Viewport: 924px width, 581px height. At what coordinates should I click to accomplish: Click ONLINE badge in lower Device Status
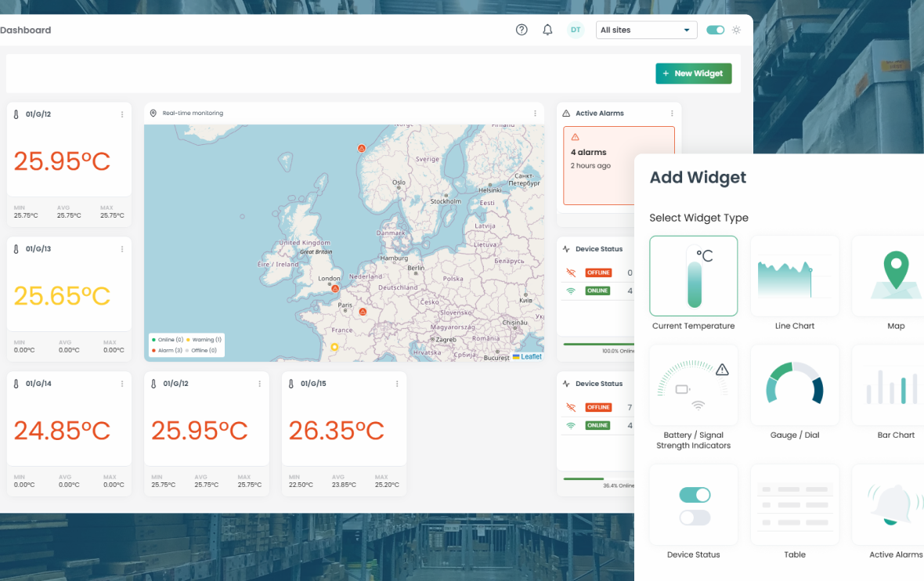pyautogui.click(x=597, y=425)
